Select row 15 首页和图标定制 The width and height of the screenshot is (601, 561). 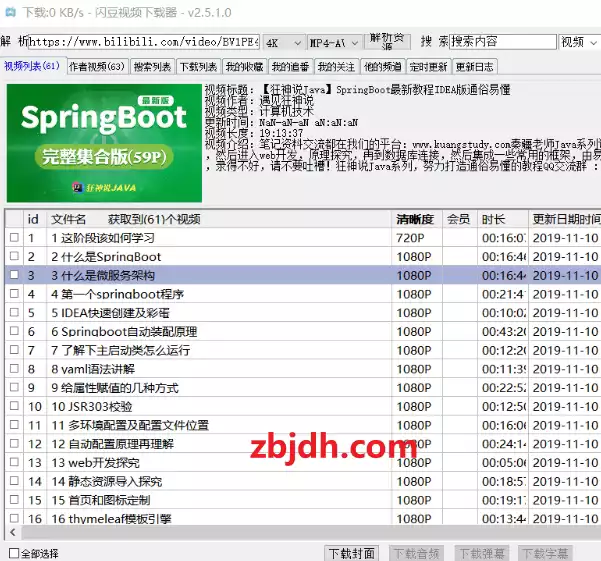pyautogui.click(x=303, y=500)
